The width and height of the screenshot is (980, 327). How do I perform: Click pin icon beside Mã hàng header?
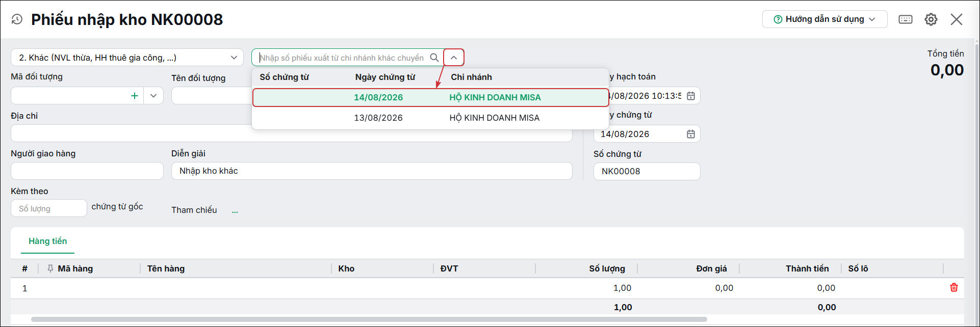[x=50, y=268]
